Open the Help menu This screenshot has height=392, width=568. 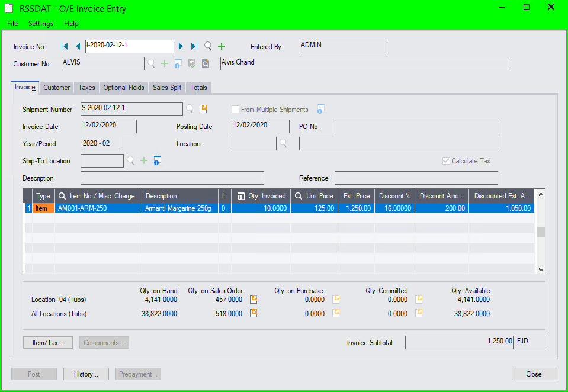click(71, 24)
